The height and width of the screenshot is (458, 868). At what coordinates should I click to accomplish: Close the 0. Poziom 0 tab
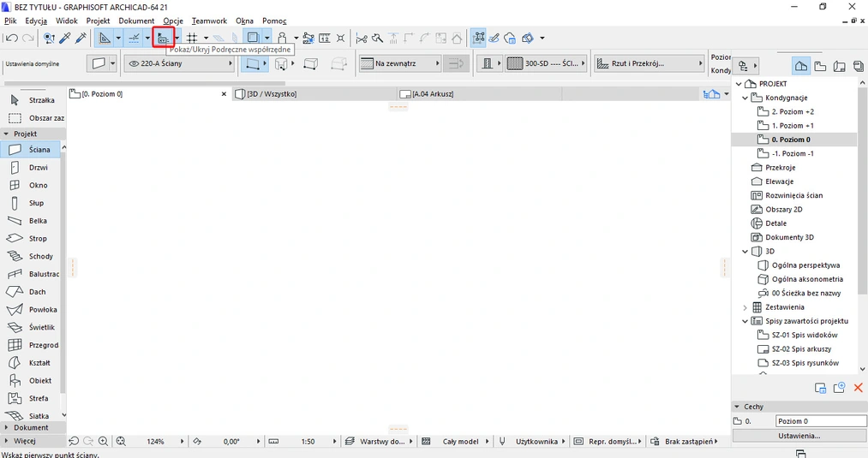pyautogui.click(x=224, y=94)
